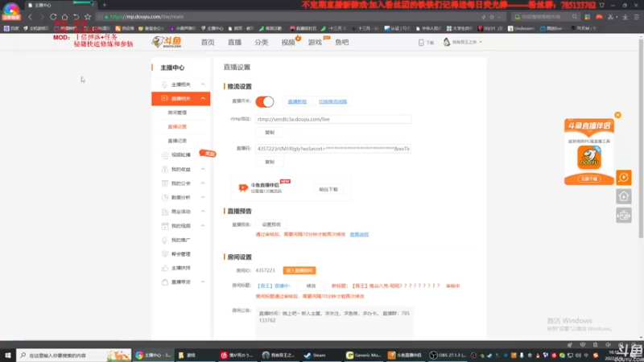Expand the 主播相关 section chevron
The image size is (644, 362).
203,84
